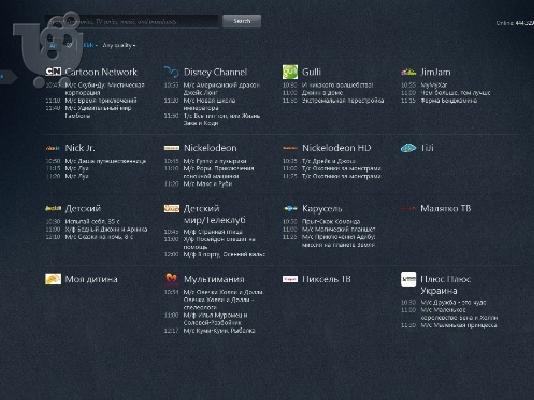Image resolution: width=534 pixels, height=400 pixels.
Task: Open the JimJam channel title
Action: click(435, 72)
